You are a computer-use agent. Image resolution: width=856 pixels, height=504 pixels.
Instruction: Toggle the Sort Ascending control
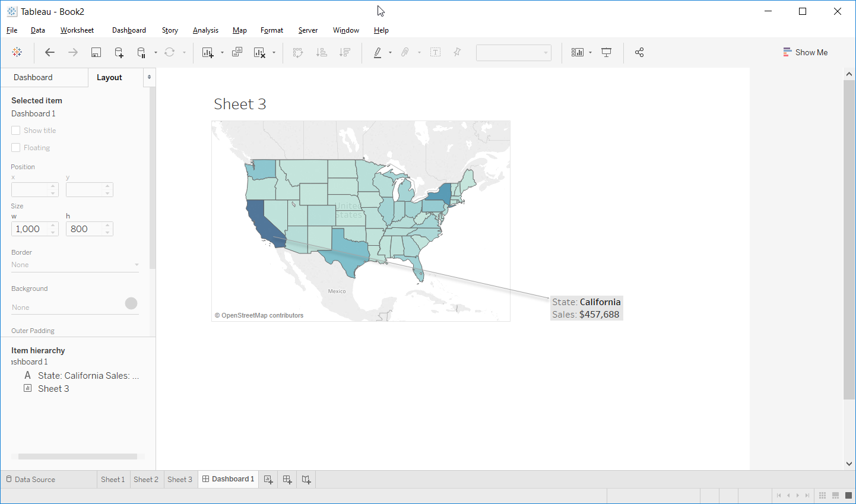pos(321,52)
